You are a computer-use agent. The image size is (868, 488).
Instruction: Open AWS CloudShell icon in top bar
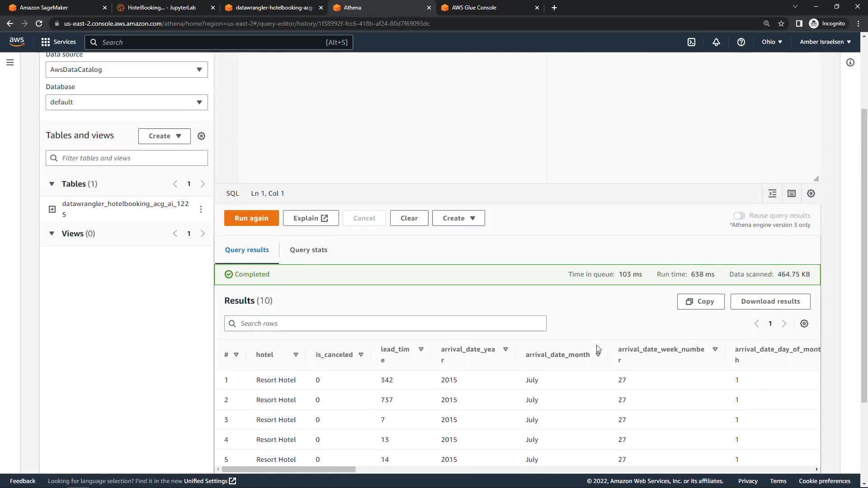point(691,42)
